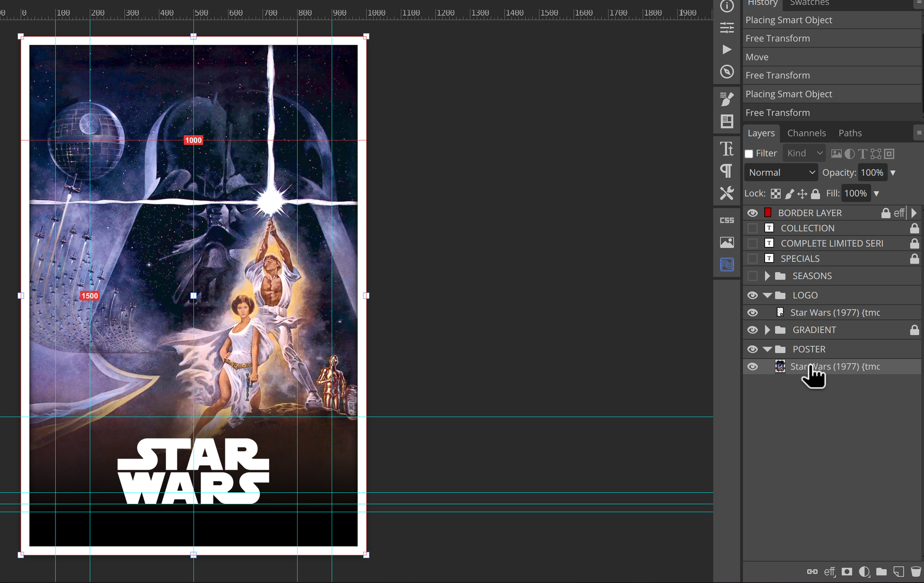
Task: Enable the layer Filter checkbox
Action: [x=749, y=153]
